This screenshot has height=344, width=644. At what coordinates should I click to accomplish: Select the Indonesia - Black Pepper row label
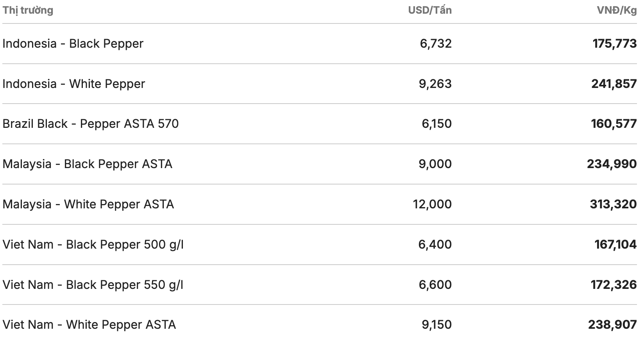73,43
